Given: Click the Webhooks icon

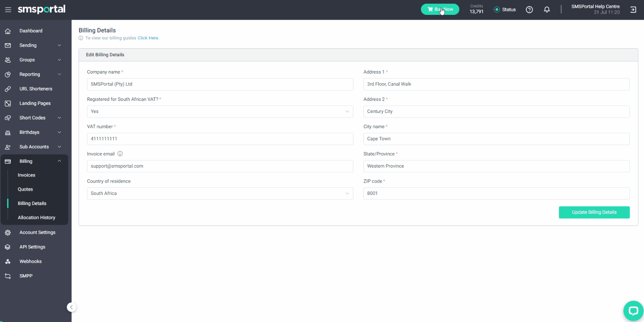Looking at the screenshot, I should (8, 261).
